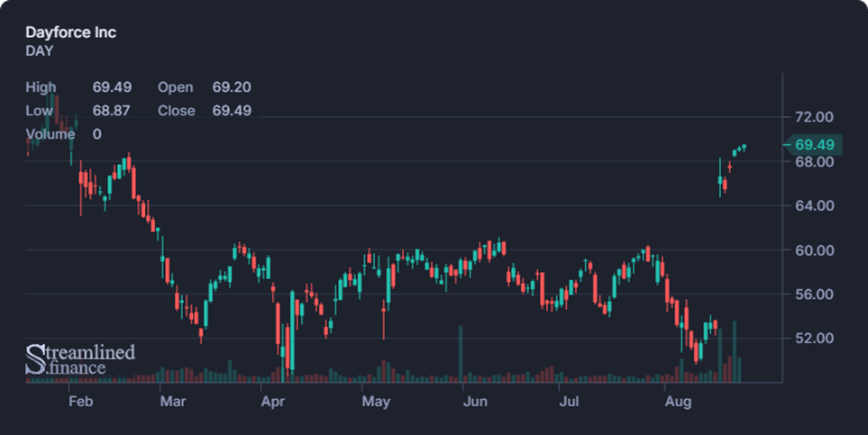Image resolution: width=868 pixels, height=435 pixels.
Task: Click the High label in the legend
Action: [x=41, y=87]
